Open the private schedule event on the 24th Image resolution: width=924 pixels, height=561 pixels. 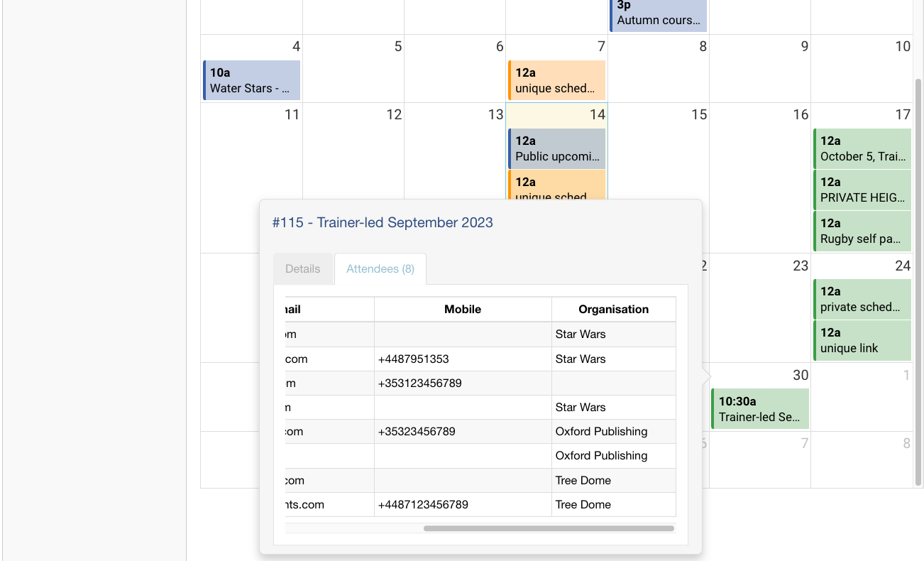tap(862, 299)
